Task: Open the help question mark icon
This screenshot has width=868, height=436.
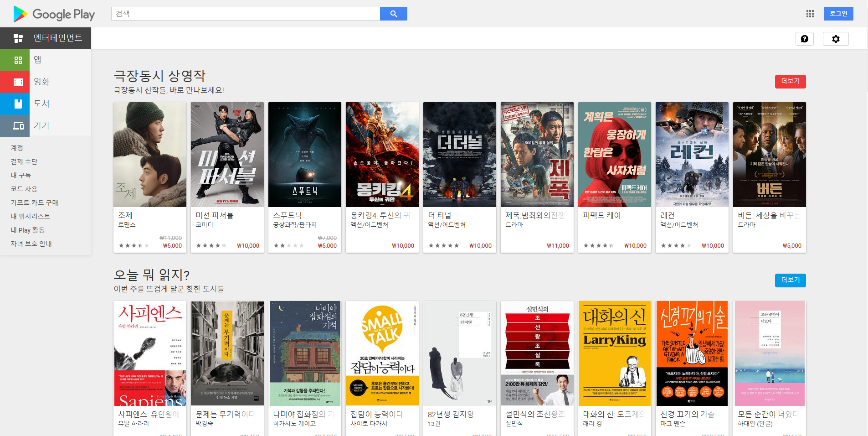Action: tap(805, 39)
